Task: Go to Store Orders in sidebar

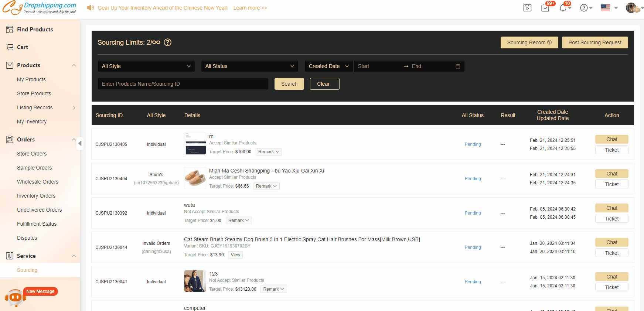Action: tap(32, 154)
